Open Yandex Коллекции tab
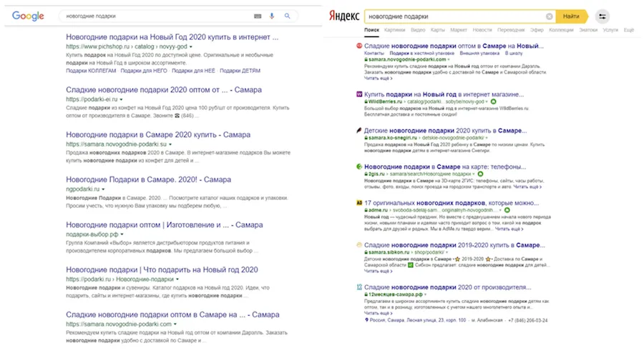The image size is (644, 353). (x=561, y=30)
